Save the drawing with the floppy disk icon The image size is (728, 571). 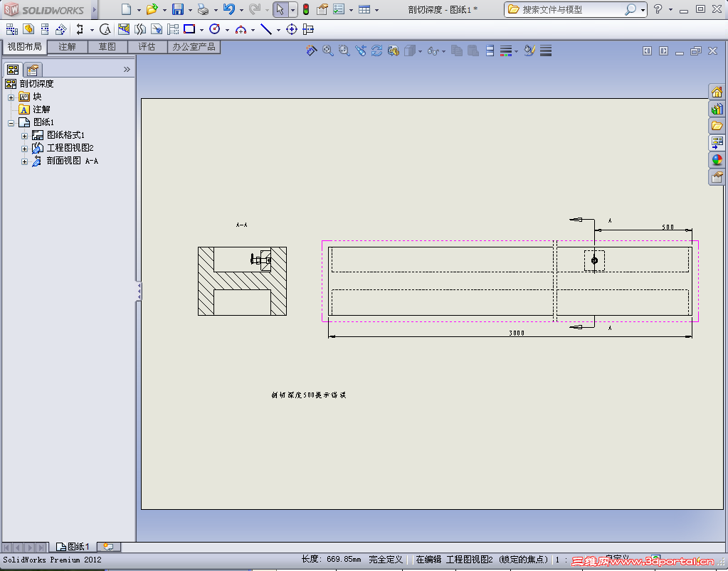click(x=177, y=9)
